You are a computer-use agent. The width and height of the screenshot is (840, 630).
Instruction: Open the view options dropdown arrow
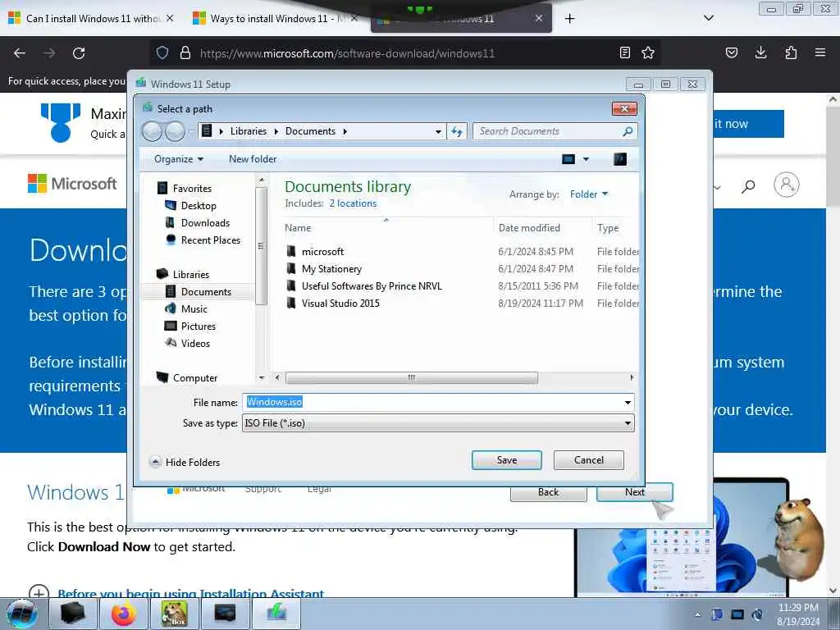(x=586, y=159)
